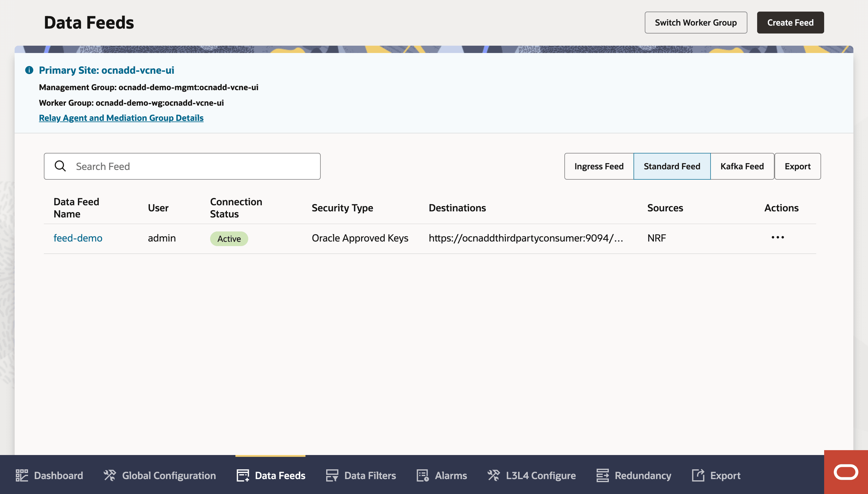The height and width of the screenshot is (494, 868).
Task: Click the info icon beside Primary Site
Action: pyautogui.click(x=29, y=70)
